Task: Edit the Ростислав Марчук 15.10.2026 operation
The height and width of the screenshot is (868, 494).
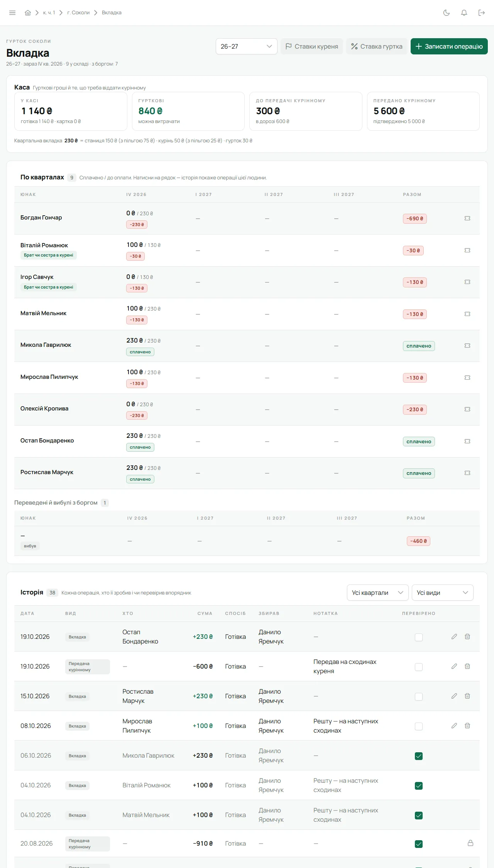Action: 454,696
